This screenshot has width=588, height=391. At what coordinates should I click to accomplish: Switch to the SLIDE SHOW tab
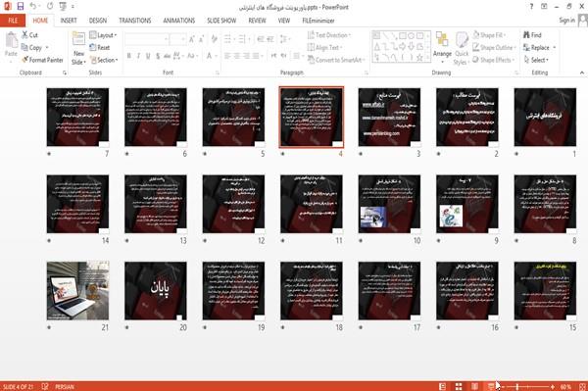(221, 21)
